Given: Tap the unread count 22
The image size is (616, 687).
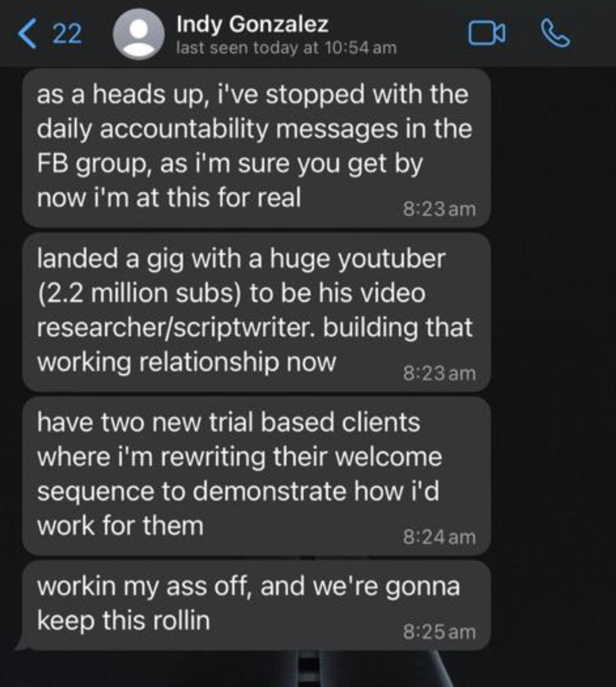Looking at the screenshot, I should [x=67, y=34].
